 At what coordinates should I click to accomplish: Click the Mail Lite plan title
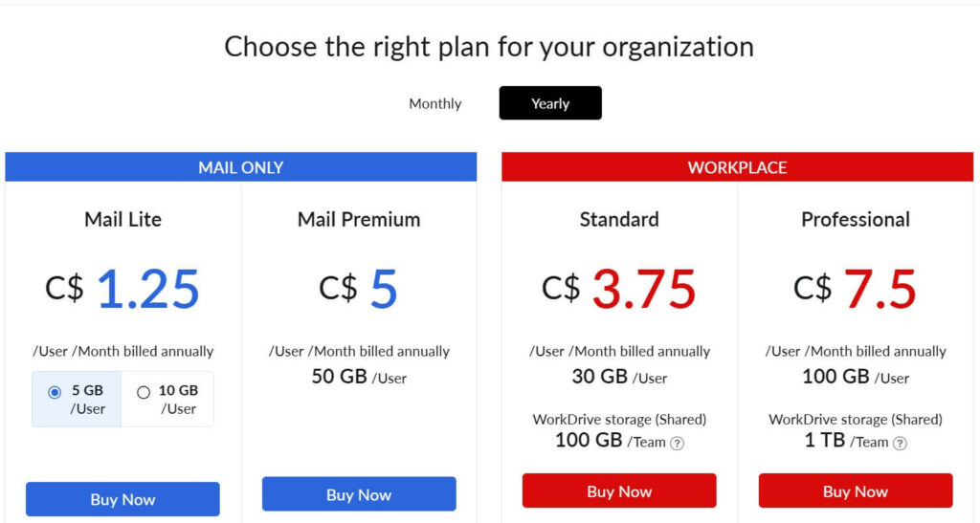(x=122, y=219)
